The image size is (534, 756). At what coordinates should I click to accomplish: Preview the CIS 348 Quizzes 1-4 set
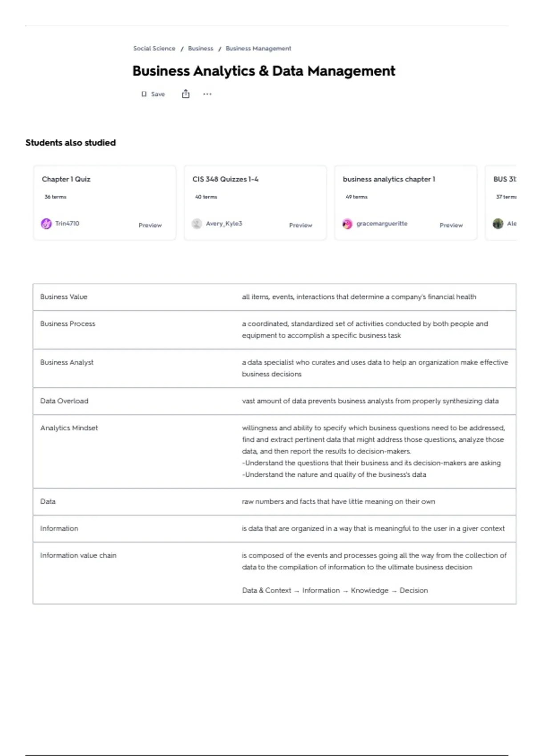click(x=300, y=225)
